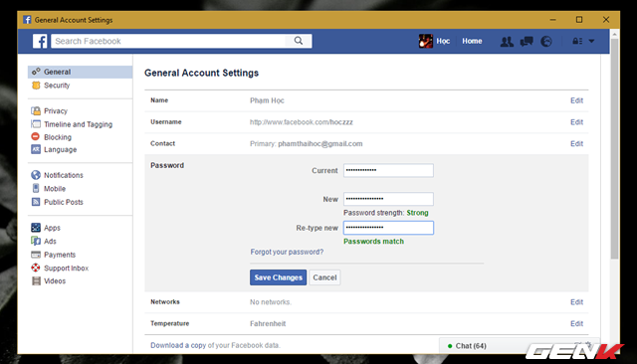Select Apps in the sidebar
This screenshot has width=637, height=364.
coord(52,228)
